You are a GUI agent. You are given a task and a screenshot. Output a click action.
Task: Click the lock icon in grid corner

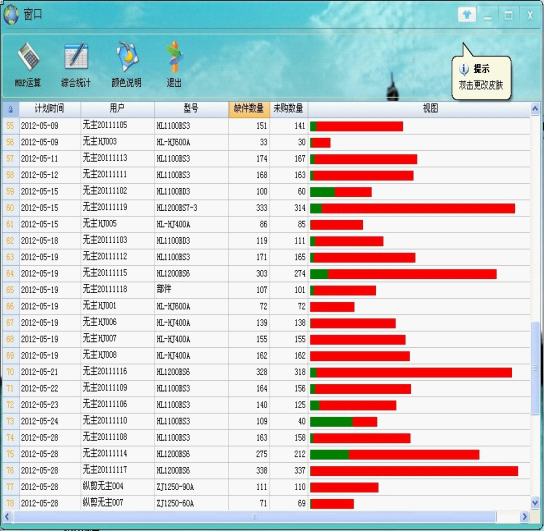[x=10, y=110]
